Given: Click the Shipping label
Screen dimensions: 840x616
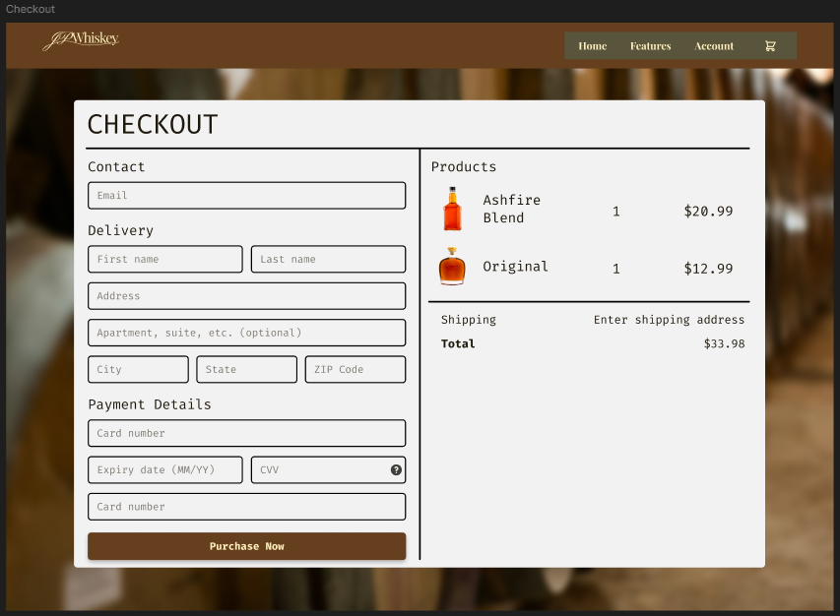Looking at the screenshot, I should (x=468, y=320).
